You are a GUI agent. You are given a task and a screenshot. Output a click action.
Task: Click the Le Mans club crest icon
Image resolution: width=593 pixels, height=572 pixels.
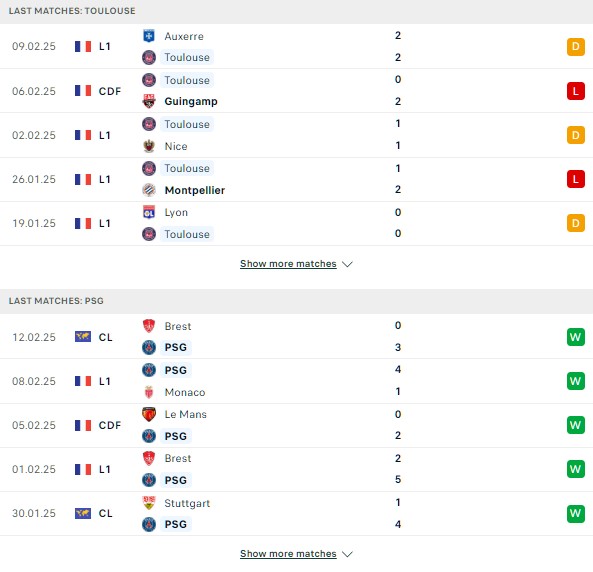(x=149, y=414)
